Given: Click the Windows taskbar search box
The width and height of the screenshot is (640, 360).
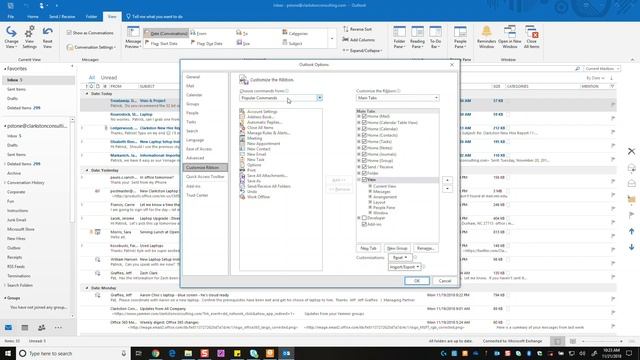Looking at the screenshot, I should click(x=73, y=353).
